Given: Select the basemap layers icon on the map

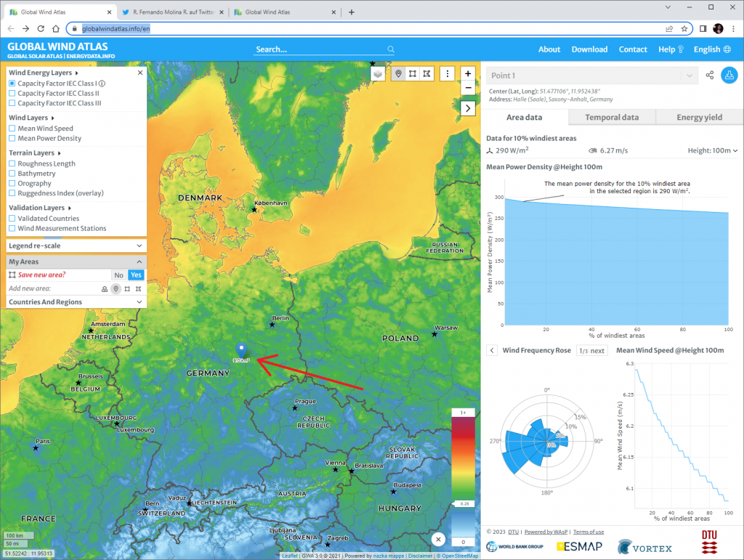Looking at the screenshot, I should 378,73.
